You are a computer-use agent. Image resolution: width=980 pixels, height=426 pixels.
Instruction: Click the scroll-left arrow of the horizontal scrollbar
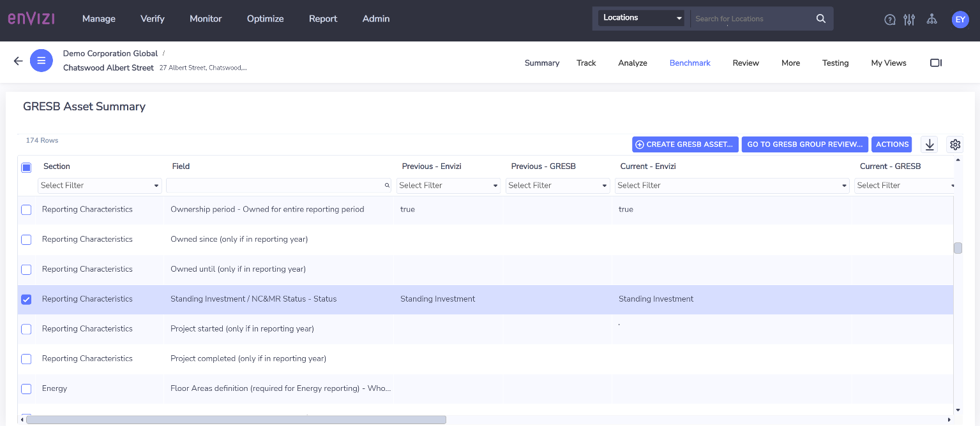[x=22, y=420]
